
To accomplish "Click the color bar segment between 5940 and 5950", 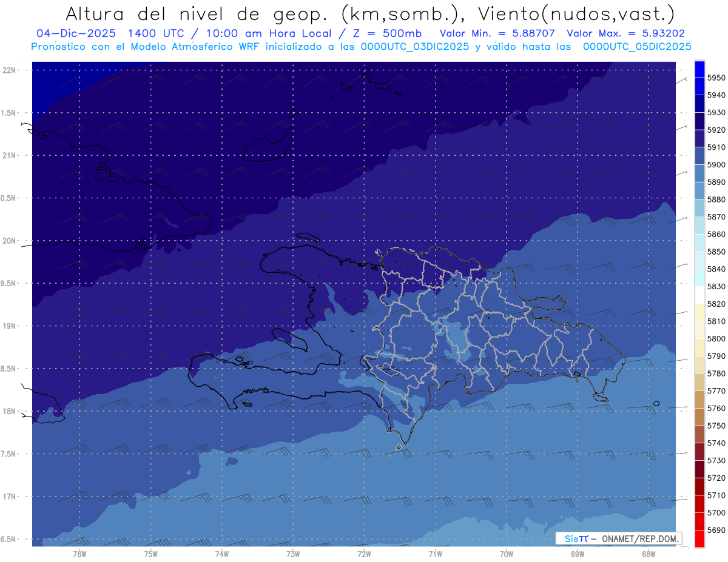I will click(699, 86).
